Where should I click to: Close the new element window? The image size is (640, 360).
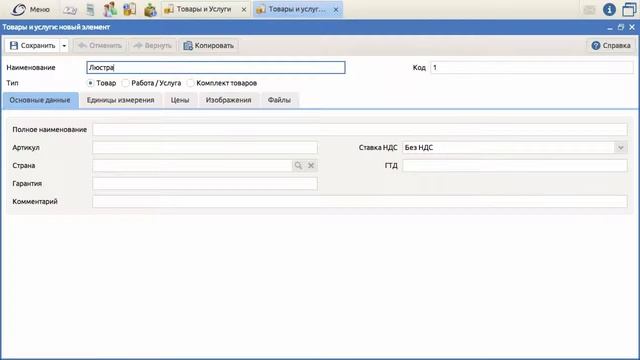click(632, 27)
